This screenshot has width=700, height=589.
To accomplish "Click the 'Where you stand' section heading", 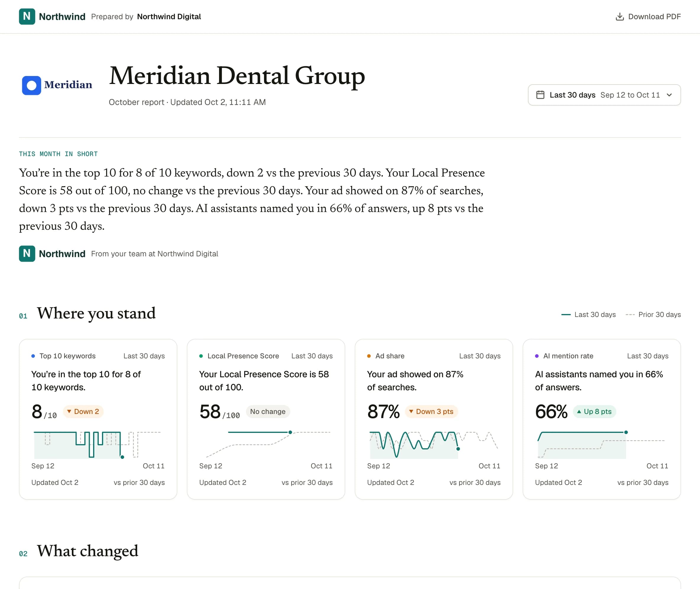I will [96, 313].
